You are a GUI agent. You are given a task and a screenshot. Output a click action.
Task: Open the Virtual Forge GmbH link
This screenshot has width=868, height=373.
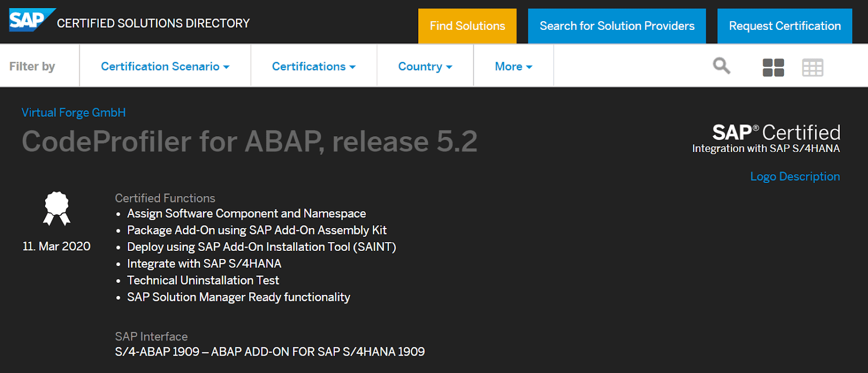(74, 112)
